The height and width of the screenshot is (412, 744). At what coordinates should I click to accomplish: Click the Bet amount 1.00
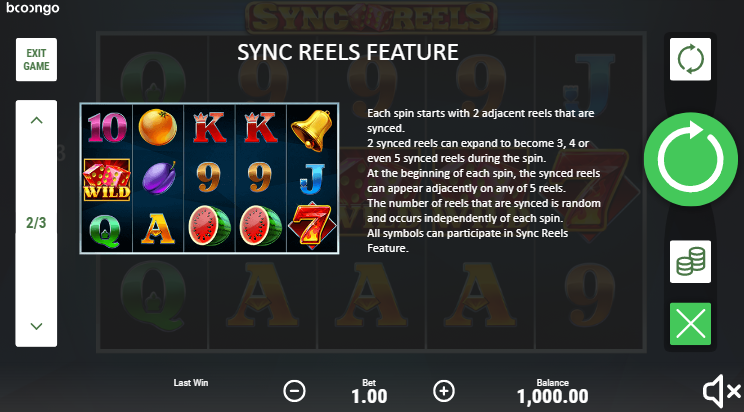click(369, 396)
